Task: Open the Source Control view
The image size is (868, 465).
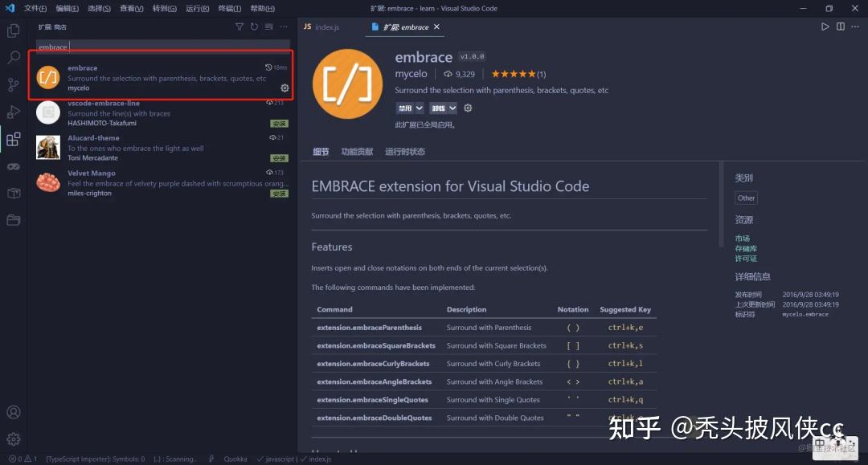Action: point(14,84)
